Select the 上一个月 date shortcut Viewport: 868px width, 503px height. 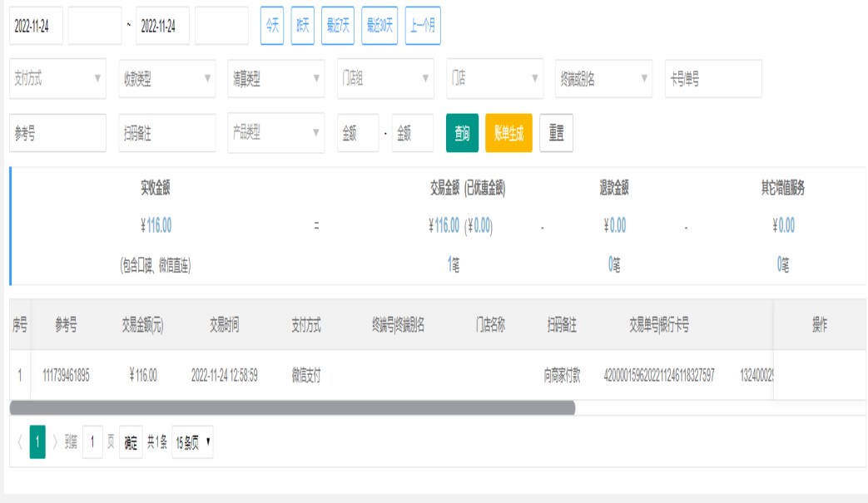pyautogui.click(x=423, y=26)
